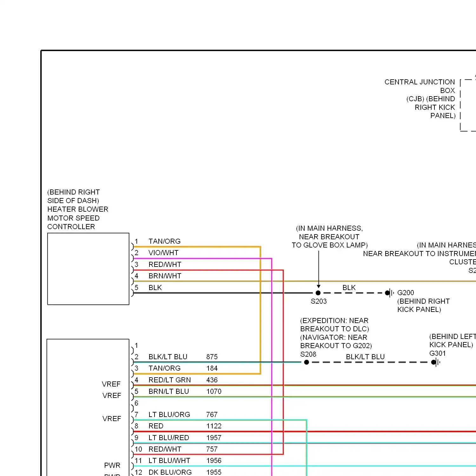The image size is (476, 476).
Task: Click the VREF label beside pin 5
Action: [112, 395]
